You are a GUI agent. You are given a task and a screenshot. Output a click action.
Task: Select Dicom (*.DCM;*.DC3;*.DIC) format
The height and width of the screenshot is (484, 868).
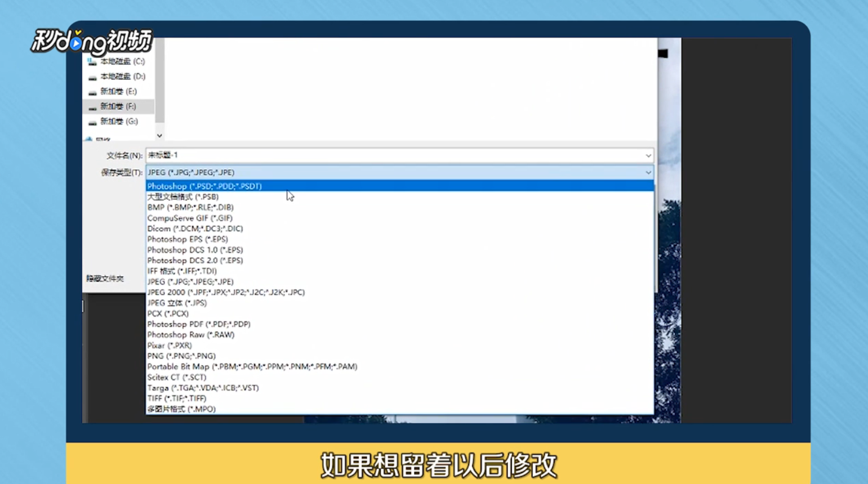(x=399, y=228)
